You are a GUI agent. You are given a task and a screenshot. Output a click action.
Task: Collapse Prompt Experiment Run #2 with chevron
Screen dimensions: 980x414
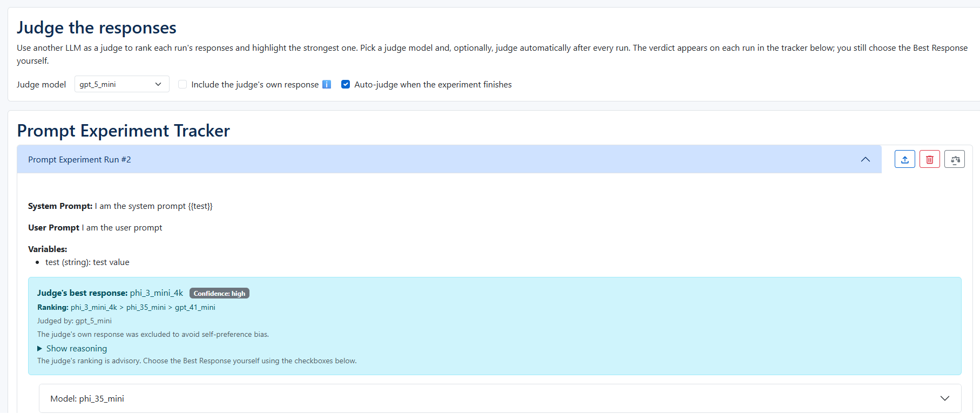click(865, 159)
